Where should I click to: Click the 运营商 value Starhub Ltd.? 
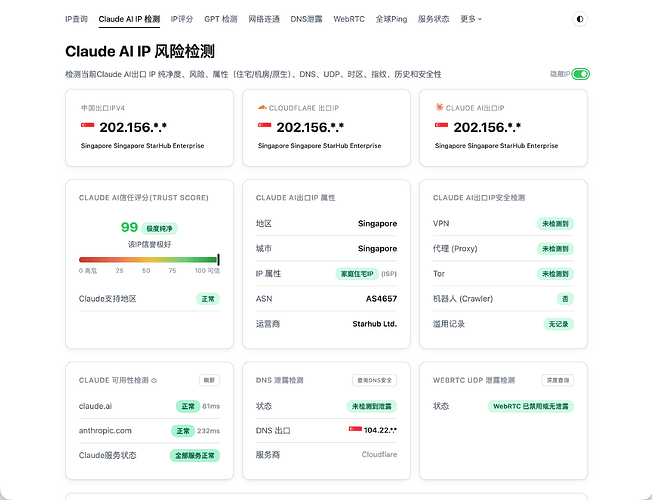point(375,324)
